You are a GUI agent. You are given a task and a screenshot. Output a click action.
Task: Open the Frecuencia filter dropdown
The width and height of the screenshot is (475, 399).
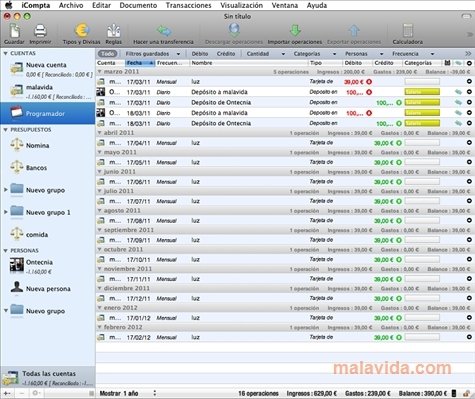pyautogui.click(x=413, y=54)
